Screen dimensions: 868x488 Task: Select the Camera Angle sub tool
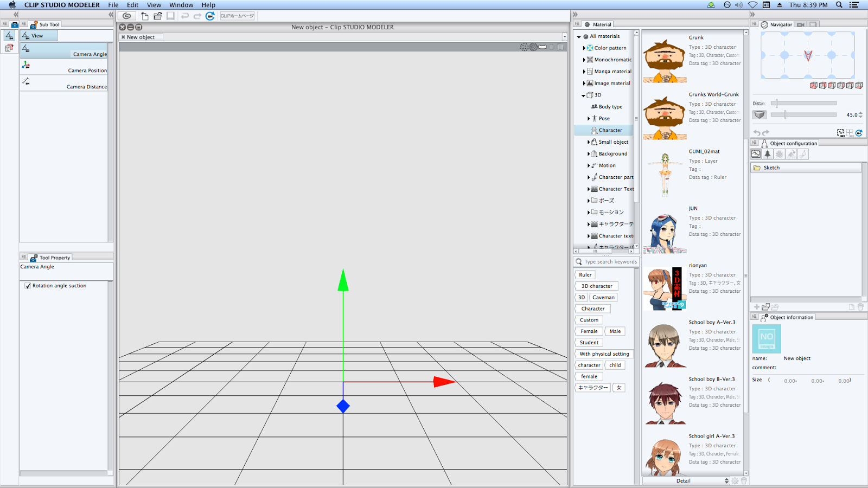(64, 50)
